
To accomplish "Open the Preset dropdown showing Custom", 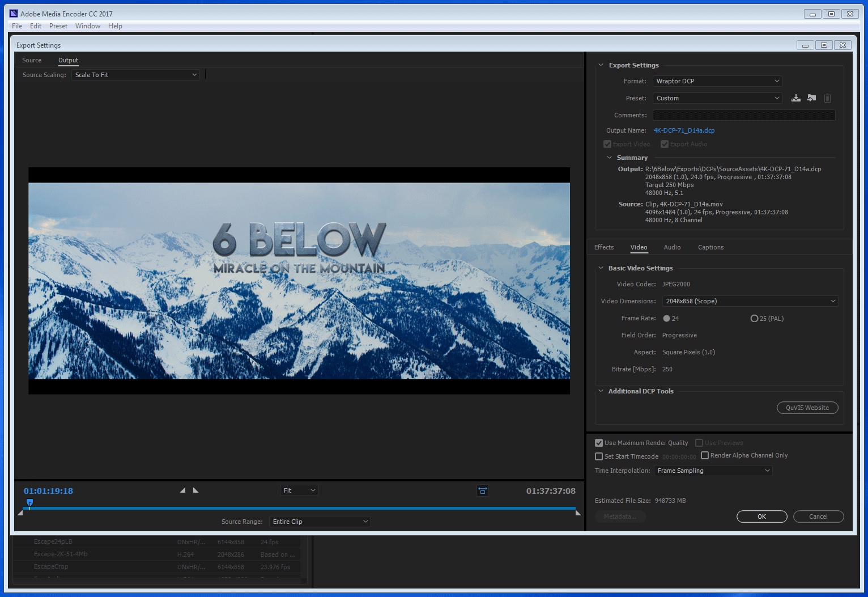I will coord(717,98).
